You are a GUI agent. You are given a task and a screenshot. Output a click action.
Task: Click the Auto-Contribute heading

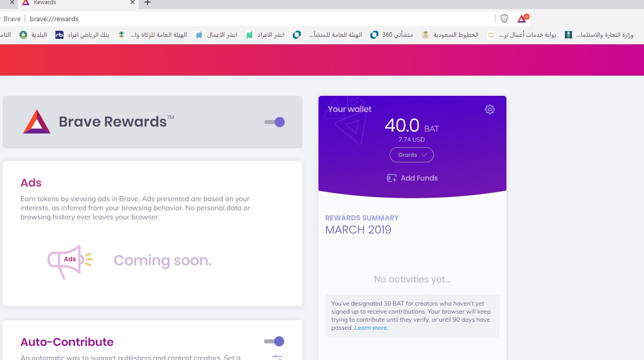click(x=67, y=342)
